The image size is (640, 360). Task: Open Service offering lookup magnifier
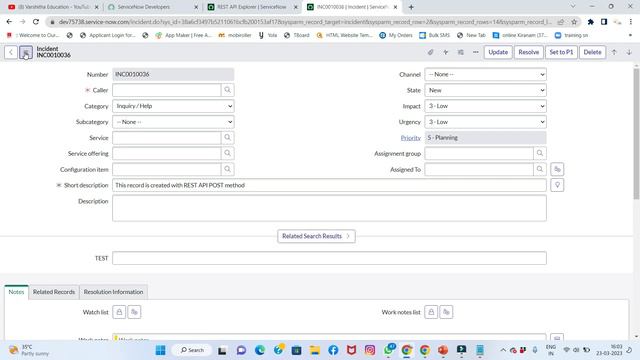click(227, 153)
